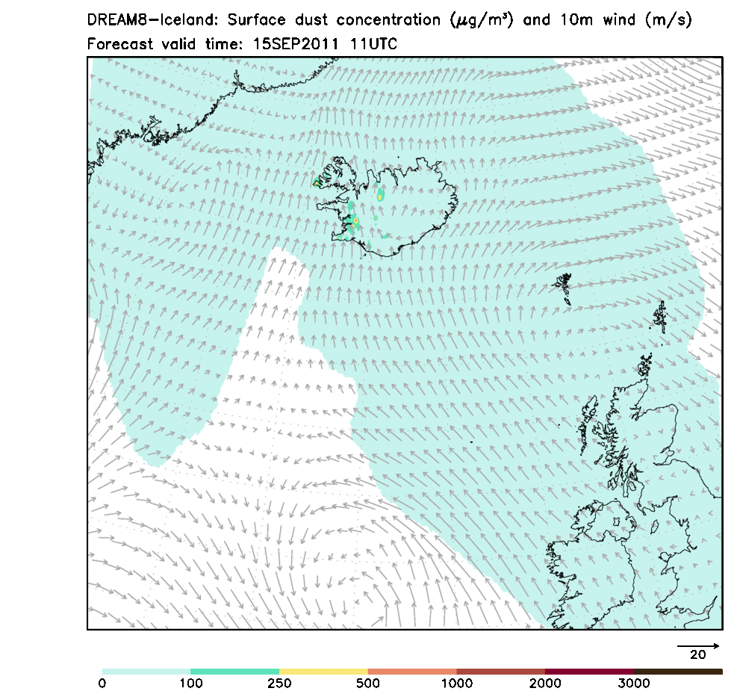
Task: Click the yellow-green hotspot in north-central Iceland
Action: coord(380,196)
